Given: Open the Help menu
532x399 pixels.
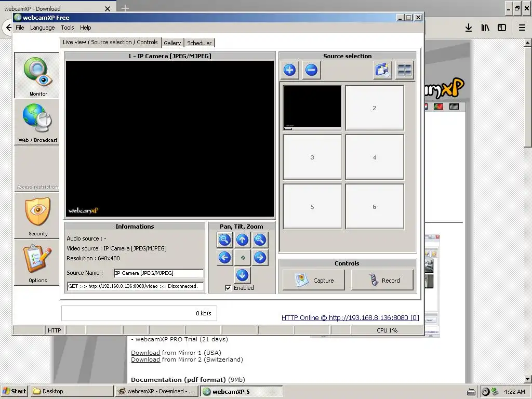Looking at the screenshot, I should coord(86,28).
